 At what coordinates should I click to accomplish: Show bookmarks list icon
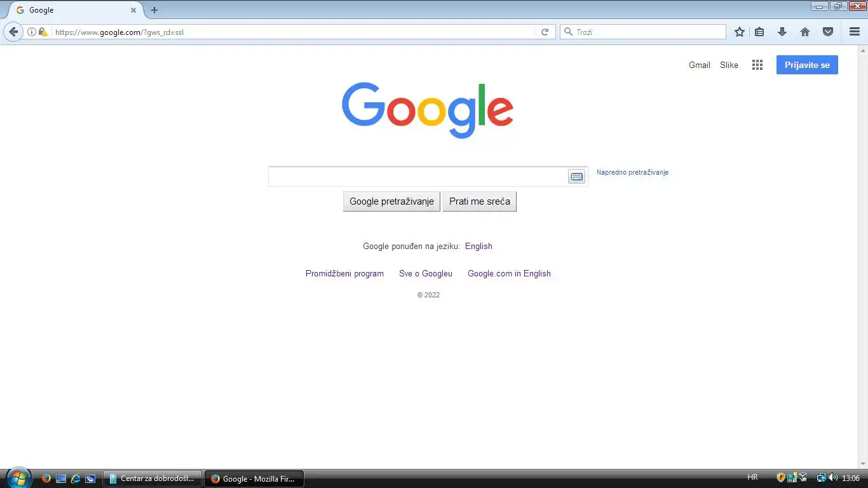(x=759, y=32)
